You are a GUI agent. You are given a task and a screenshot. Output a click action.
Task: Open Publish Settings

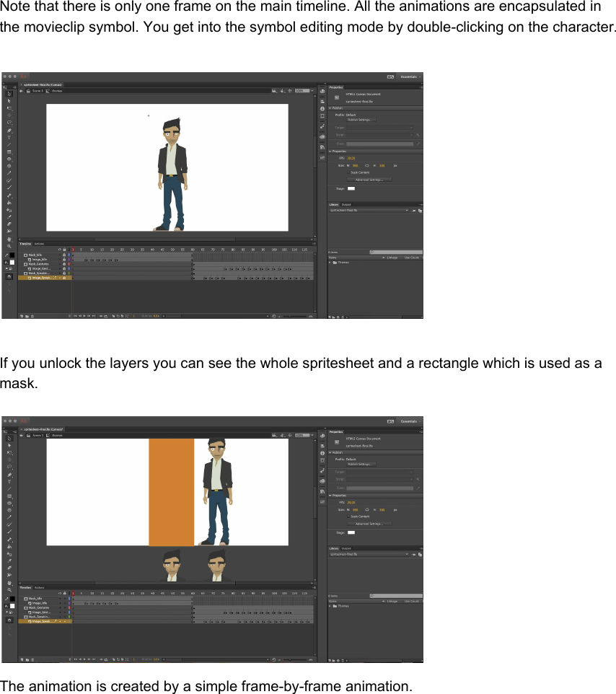(x=360, y=120)
